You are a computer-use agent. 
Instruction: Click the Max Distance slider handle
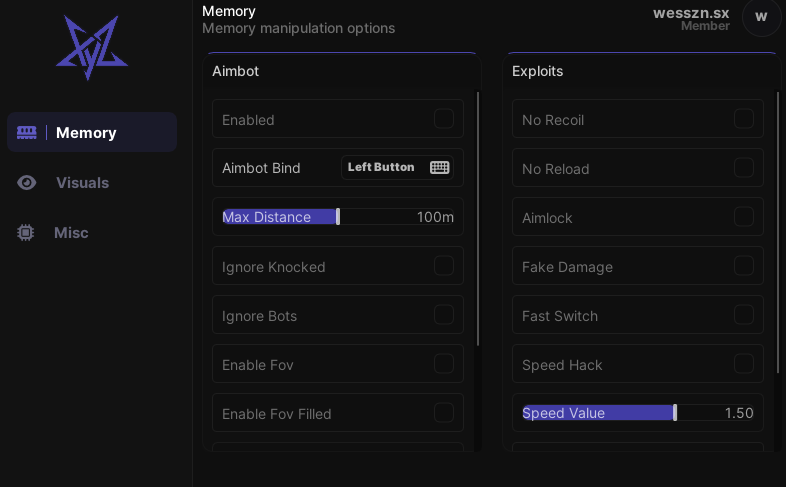point(338,217)
